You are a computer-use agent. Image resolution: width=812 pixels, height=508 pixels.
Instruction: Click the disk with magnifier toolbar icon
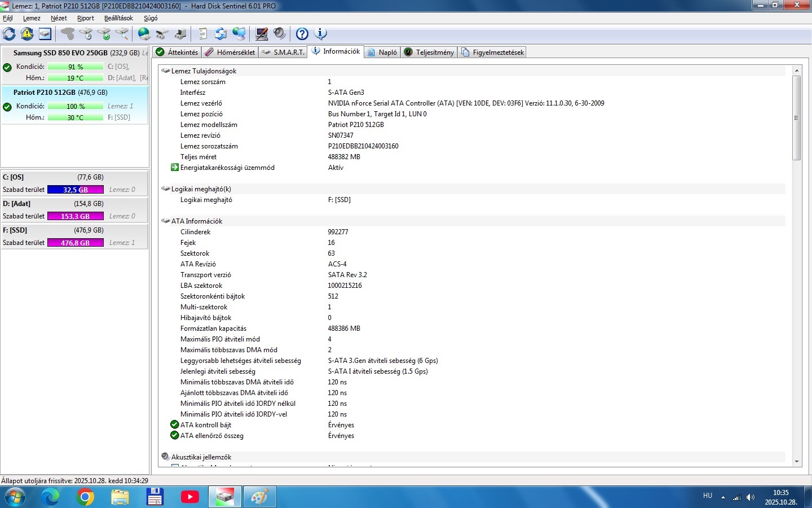click(x=122, y=34)
